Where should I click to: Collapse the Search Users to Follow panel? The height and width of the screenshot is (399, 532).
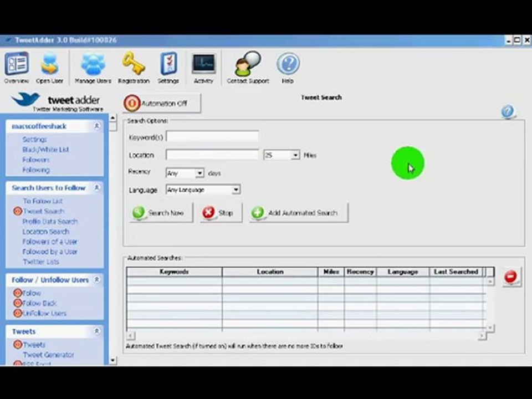pyautogui.click(x=96, y=187)
